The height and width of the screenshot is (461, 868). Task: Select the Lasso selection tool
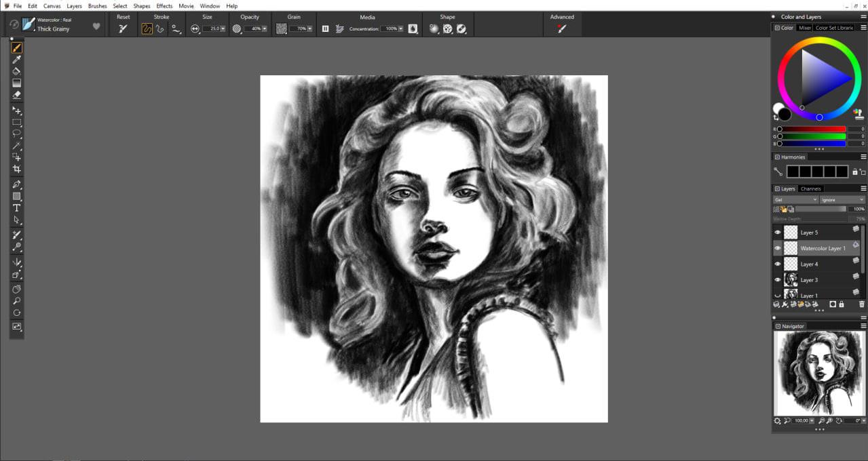[x=17, y=134]
